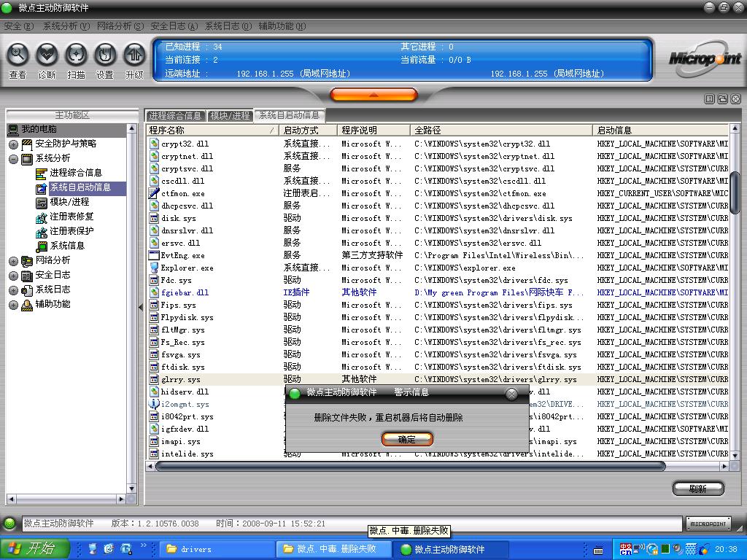Click the 注册表保护 tree icon
Image resolution: width=747 pixels, height=560 pixels.
[x=42, y=232]
